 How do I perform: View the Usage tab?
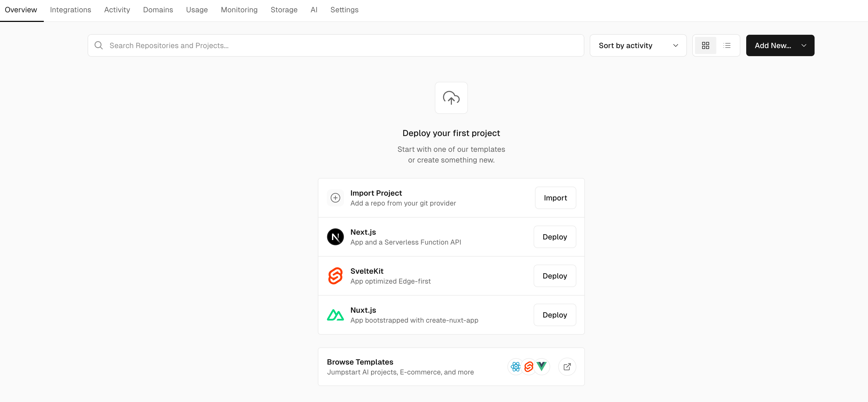[197, 10]
